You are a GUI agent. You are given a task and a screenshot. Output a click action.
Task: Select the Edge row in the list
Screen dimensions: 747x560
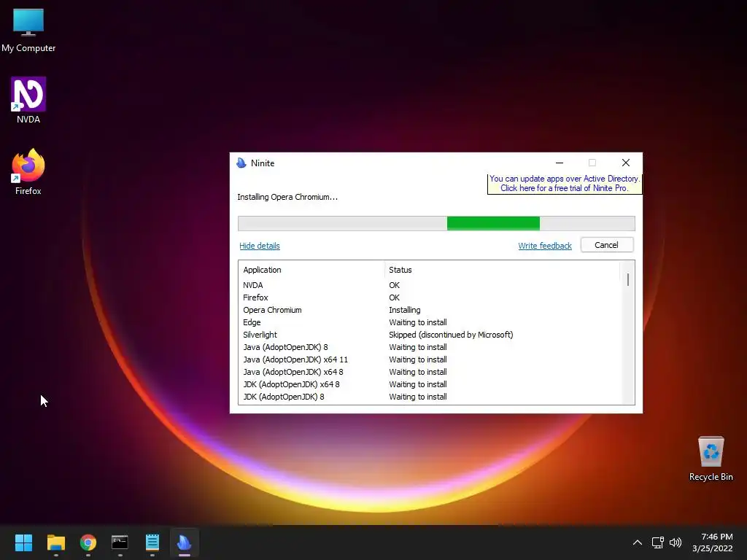tap(430, 322)
